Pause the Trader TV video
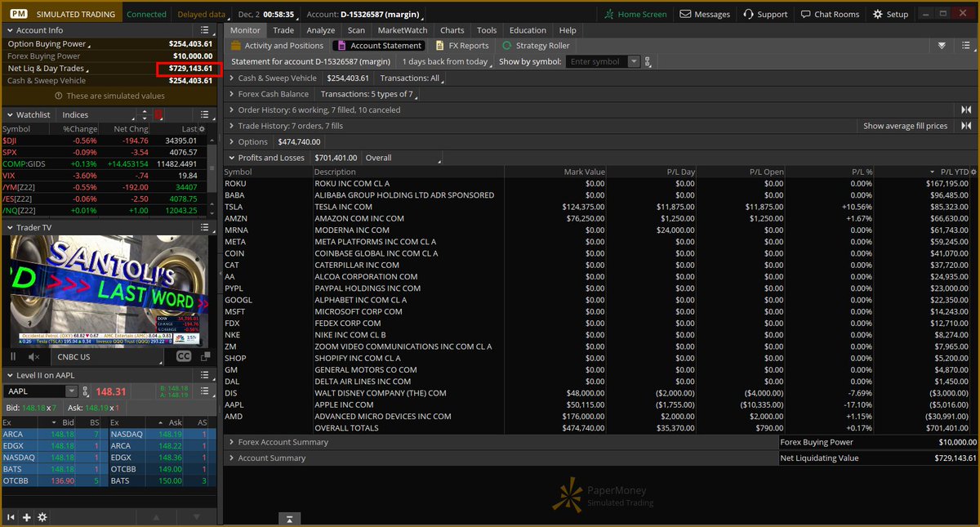The height and width of the screenshot is (527, 980). point(14,357)
